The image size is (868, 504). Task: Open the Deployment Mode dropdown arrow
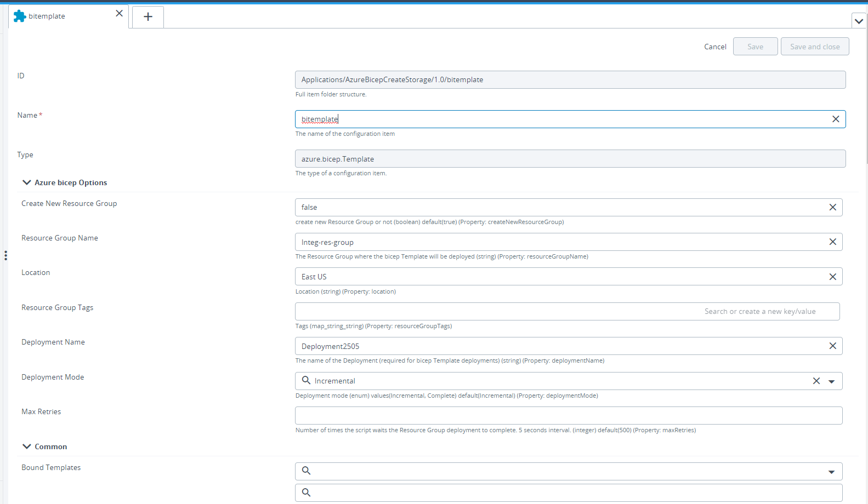(831, 381)
